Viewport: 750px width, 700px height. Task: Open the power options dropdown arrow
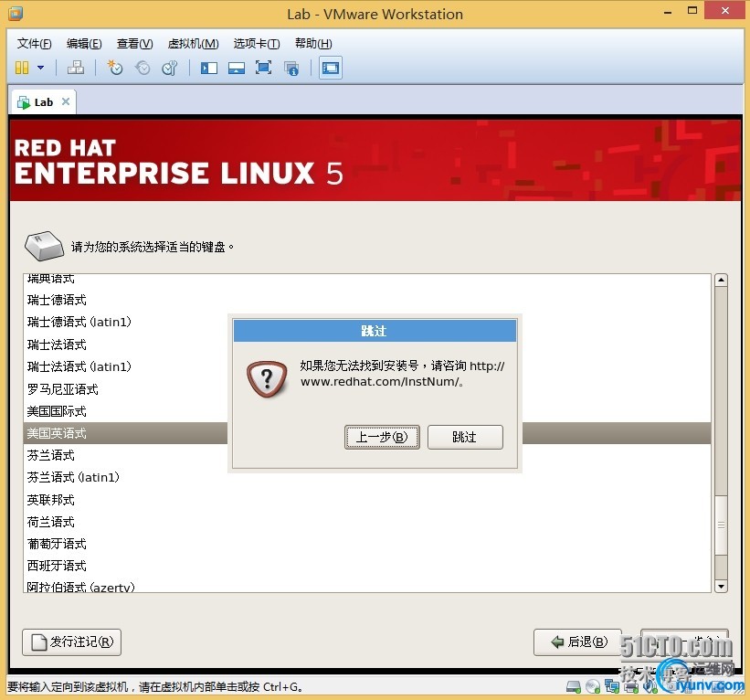point(41,68)
